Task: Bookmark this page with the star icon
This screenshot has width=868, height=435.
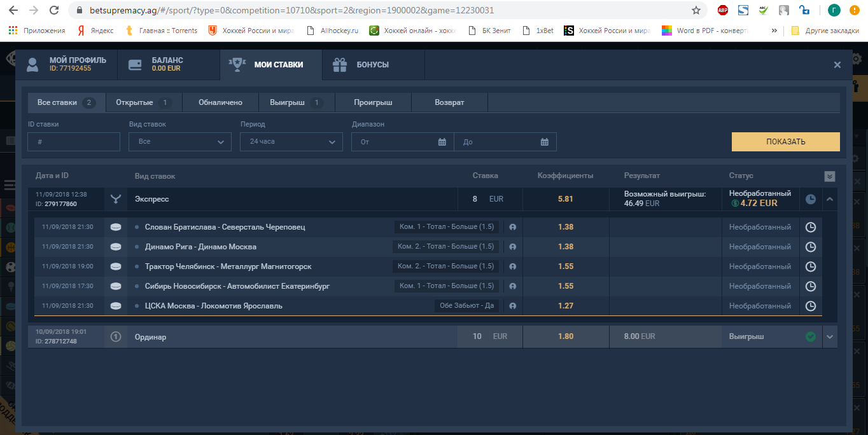Action: (696, 10)
